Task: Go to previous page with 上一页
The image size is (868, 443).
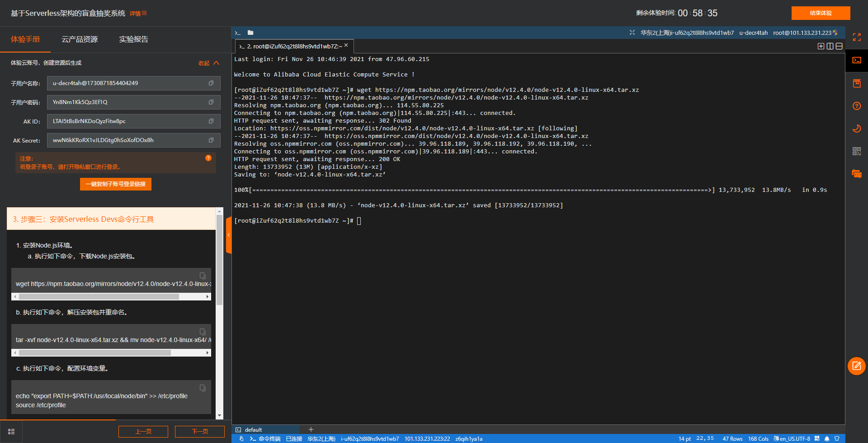Action: 143,432
